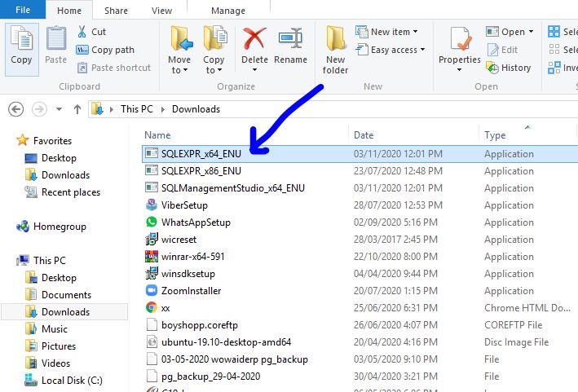The image size is (578, 392).
Task: Click the Delete red X icon
Action: tap(254, 41)
